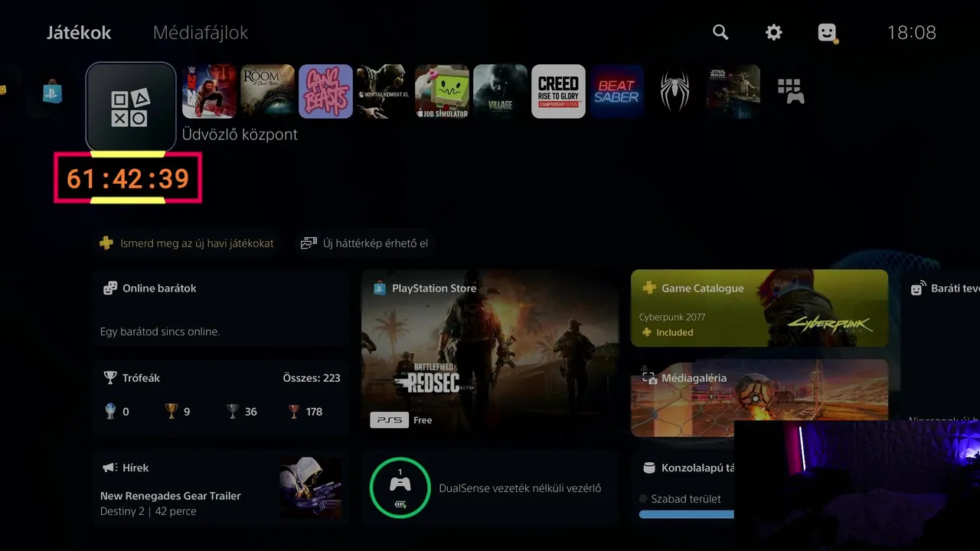Open the search magnifier icon
The width and height of the screenshot is (980, 551).
point(720,32)
